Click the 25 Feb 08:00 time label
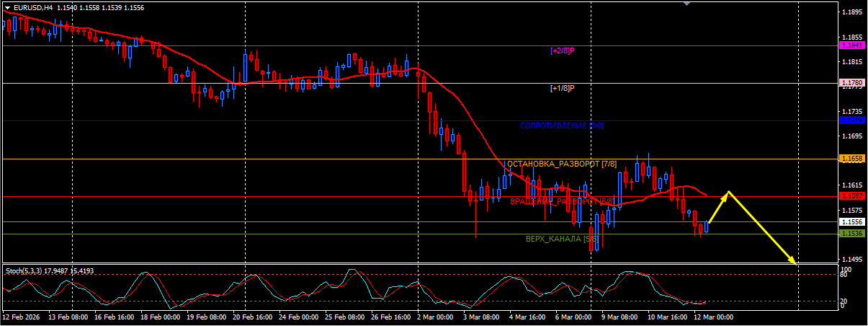868x326 pixels. [x=345, y=317]
